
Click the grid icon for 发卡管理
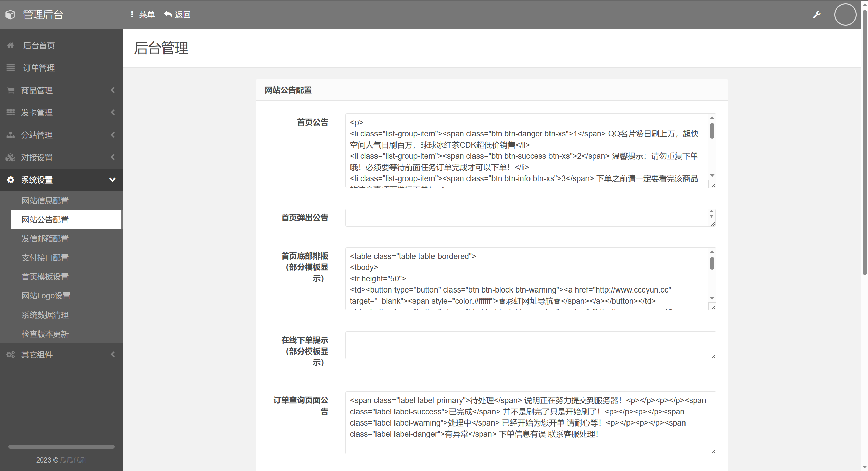[x=11, y=113]
